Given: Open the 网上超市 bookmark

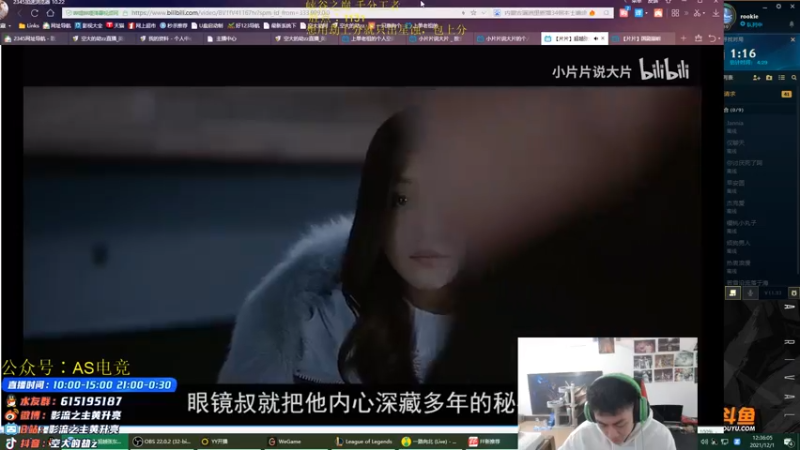Looking at the screenshot, I should point(142,26).
